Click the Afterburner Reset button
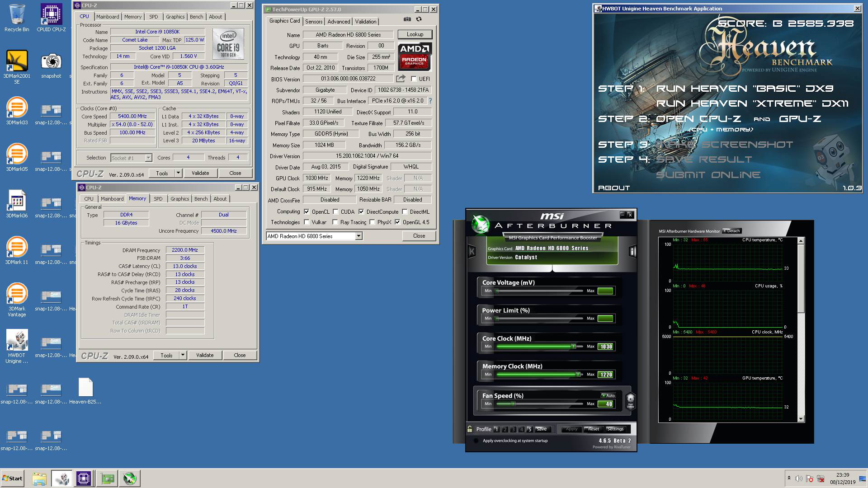This screenshot has height=488, width=868. (x=593, y=429)
